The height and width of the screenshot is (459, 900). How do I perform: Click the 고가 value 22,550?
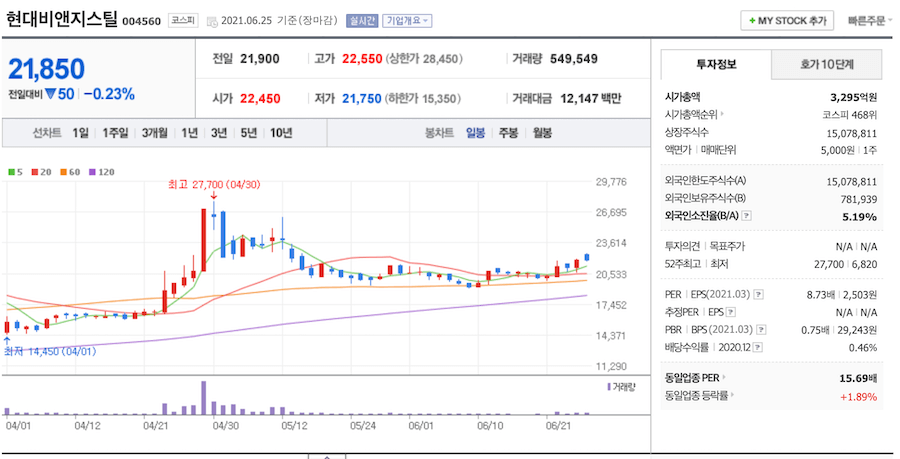pyautogui.click(x=362, y=59)
